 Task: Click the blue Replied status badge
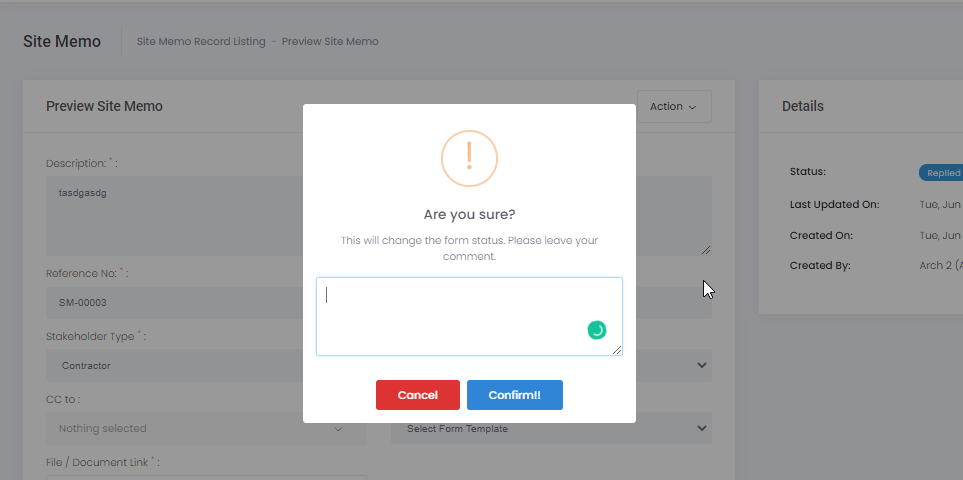[942, 173]
